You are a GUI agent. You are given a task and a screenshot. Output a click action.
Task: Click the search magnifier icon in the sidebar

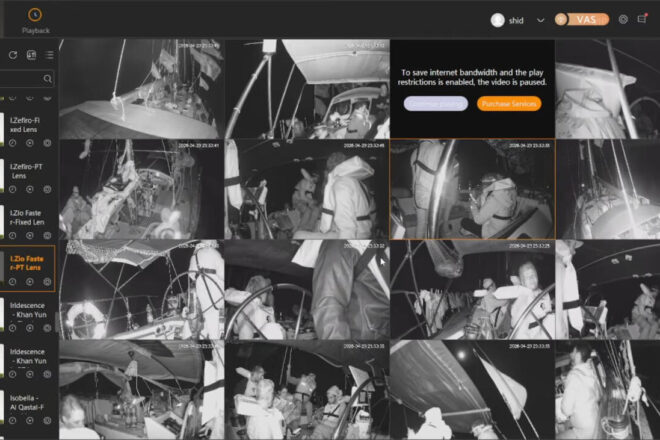[x=47, y=78]
